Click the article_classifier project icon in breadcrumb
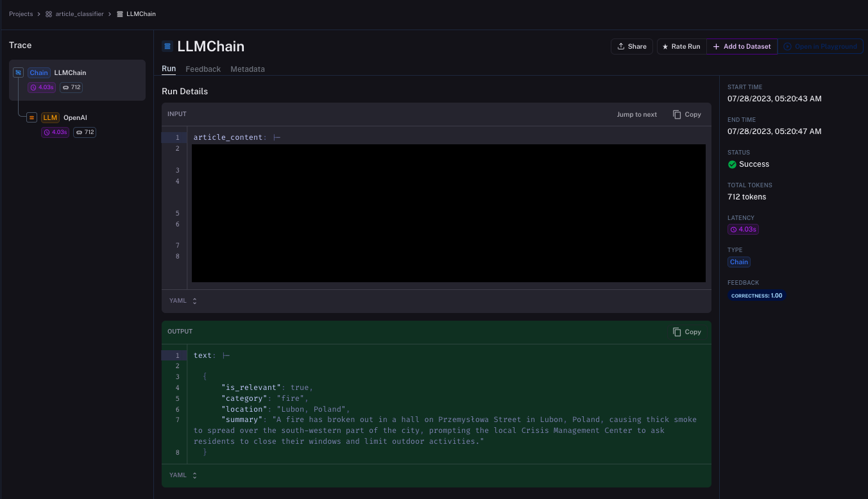This screenshot has height=499, width=868. coord(49,14)
